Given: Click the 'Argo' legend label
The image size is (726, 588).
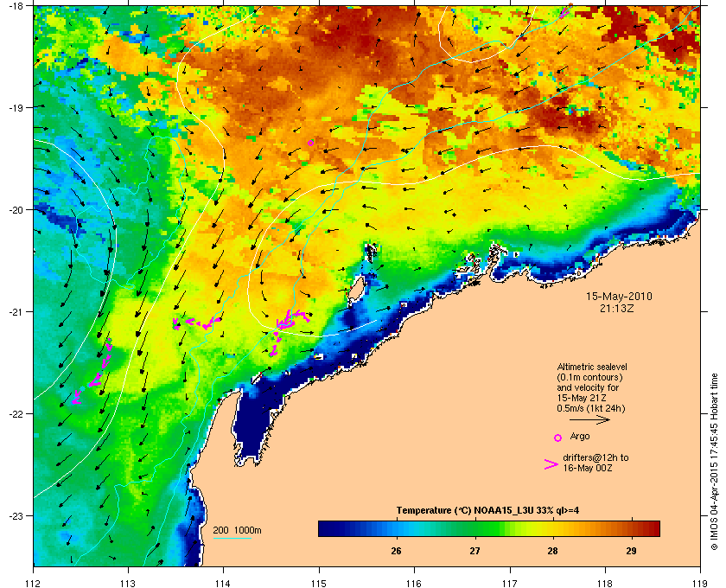Looking at the screenshot, I should [x=580, y=437].
